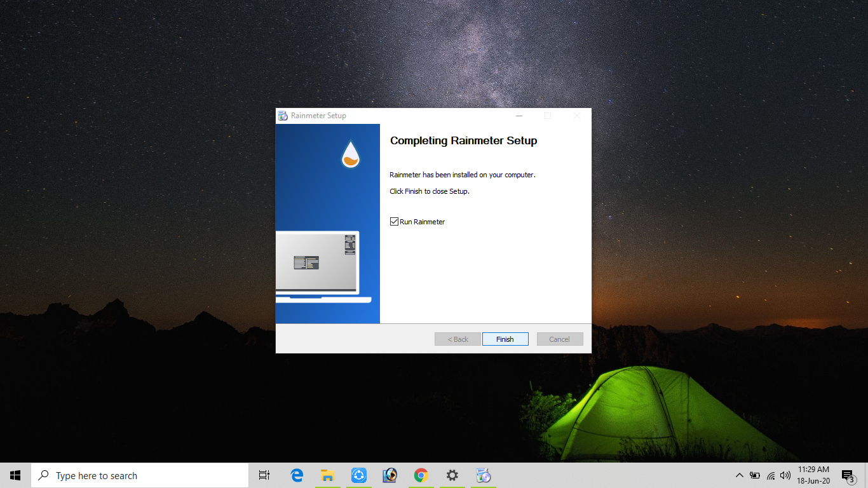This screenshot has width=868, height=488.
Task: Open Action Center notifications
Action: [847, 475]
